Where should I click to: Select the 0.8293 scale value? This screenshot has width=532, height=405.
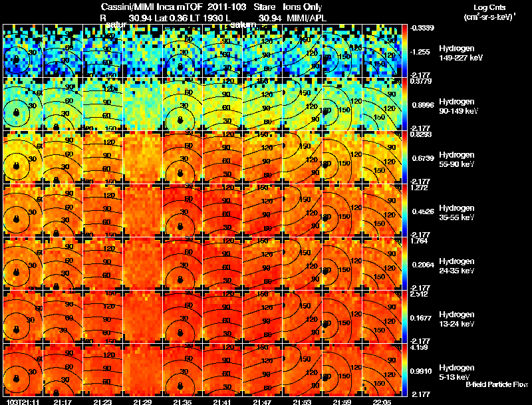click(421, 134)
